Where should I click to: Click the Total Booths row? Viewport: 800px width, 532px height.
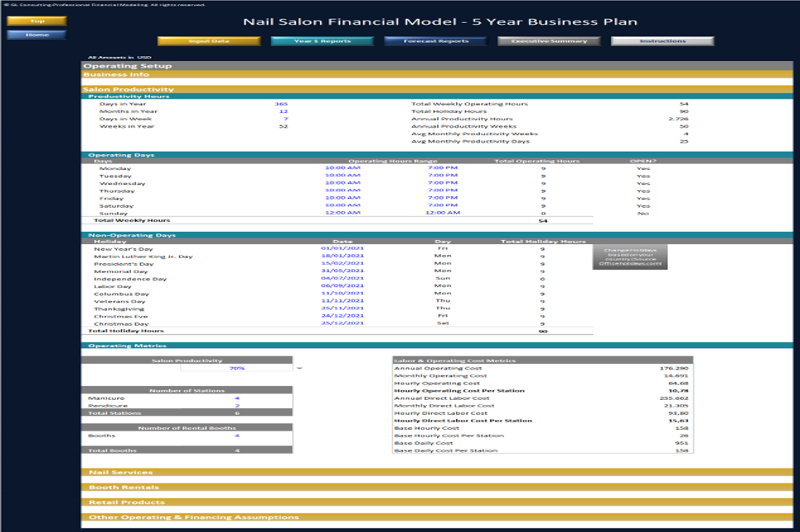click(186, 451)
